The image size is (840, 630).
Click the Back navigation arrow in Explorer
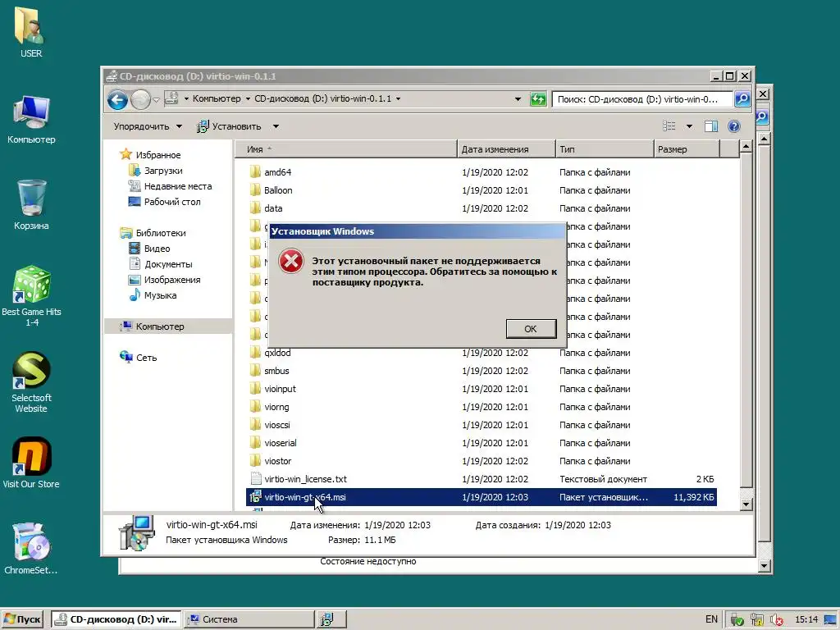click(117, 99)
